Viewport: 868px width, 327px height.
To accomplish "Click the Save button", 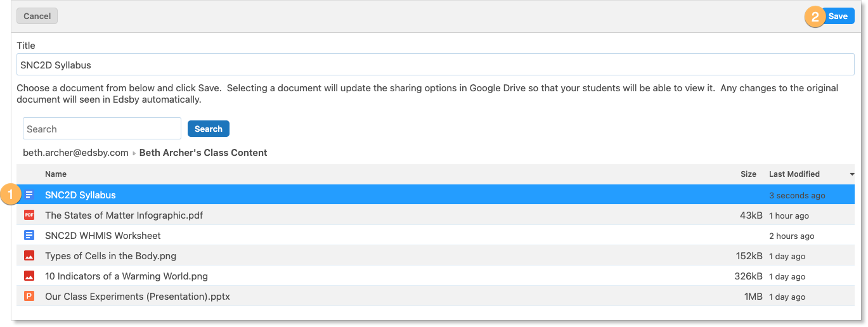I will (838, 16).
